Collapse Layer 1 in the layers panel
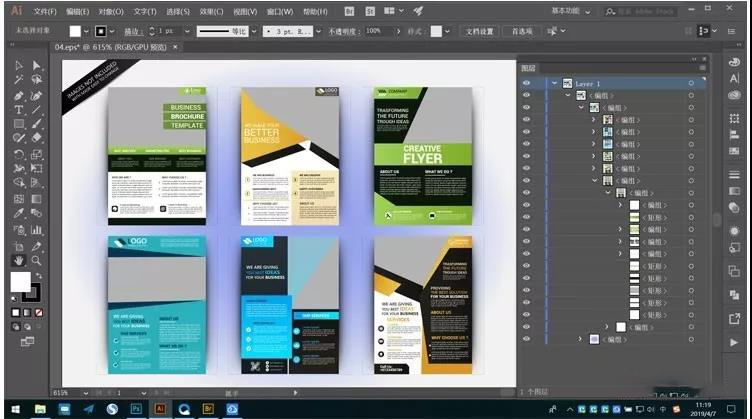Screen dimensions: 752x419 [x=553, y=83]
